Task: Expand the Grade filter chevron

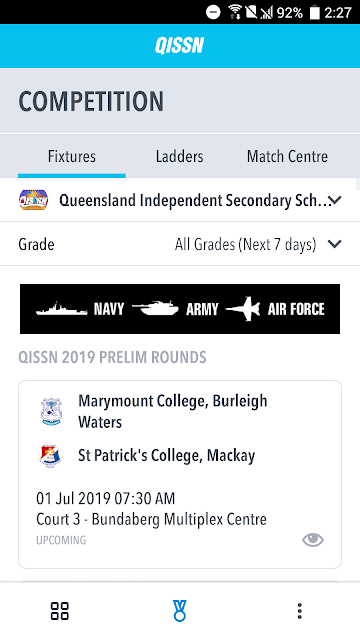Action: point(335,244)
